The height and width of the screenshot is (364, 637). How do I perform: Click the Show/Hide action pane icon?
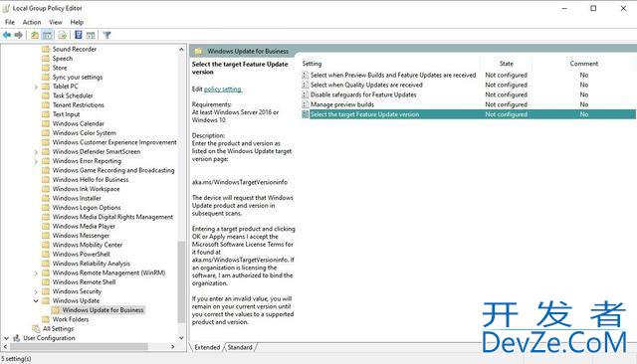(91, 35)
